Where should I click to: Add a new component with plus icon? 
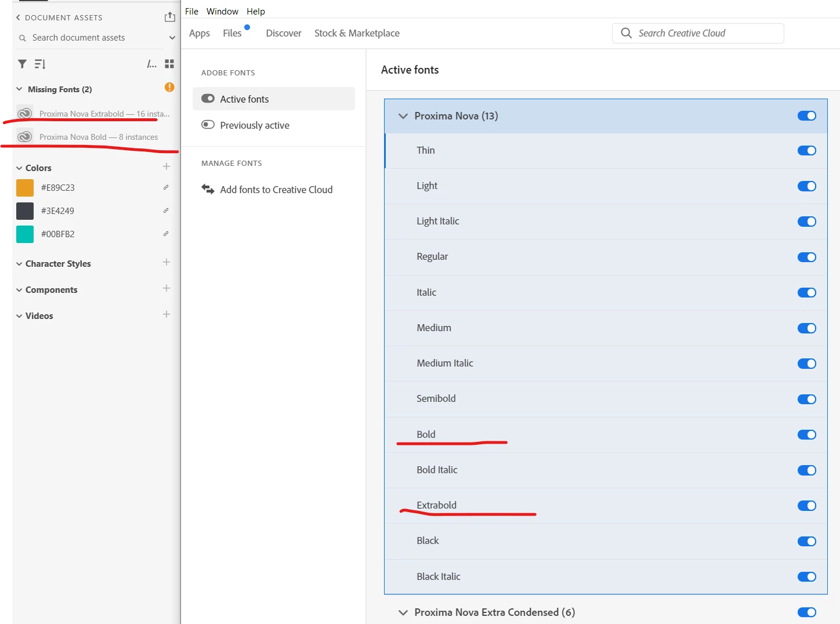(x=166, y=288)
